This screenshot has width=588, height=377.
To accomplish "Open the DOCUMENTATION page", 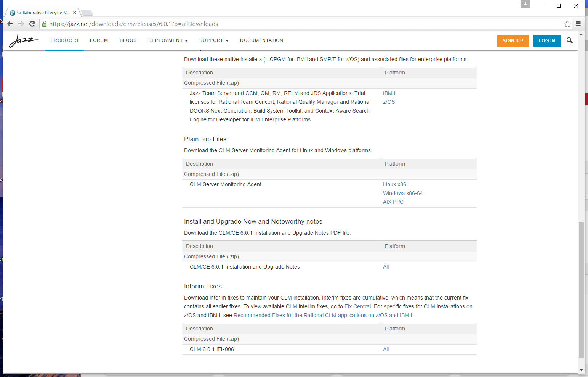I will [261, 40].
